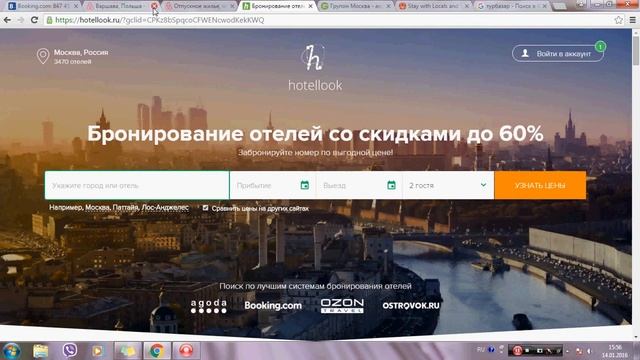640x360 pixels.
Task: Click the green padlock security icon
Action: pyautogui.click(x=49, y=20)
